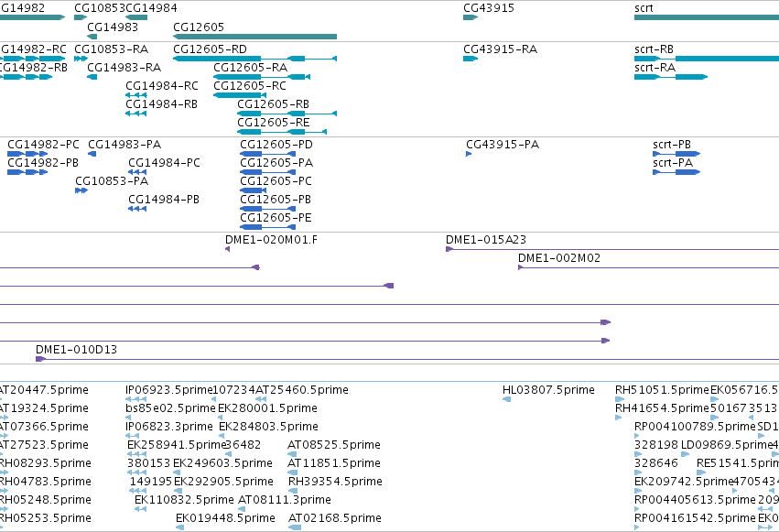
Task: Select protein CG14983-PA marker
Action: [92, 154]
